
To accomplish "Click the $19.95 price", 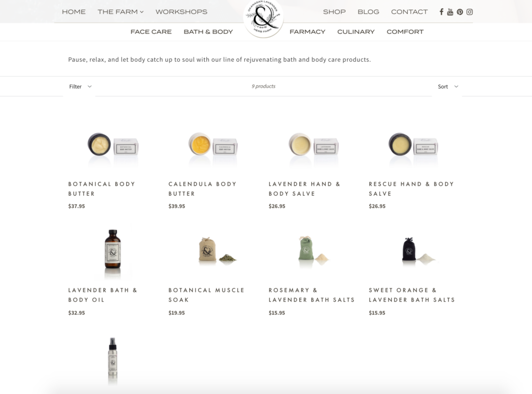I will (x=177, y=313).
